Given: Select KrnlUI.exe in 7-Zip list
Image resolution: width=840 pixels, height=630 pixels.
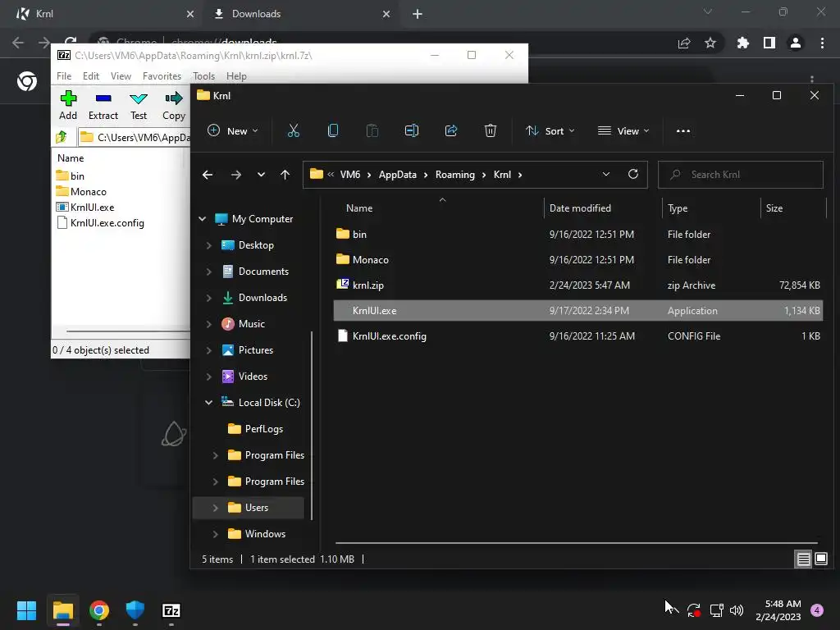Looking at the screenshot, I should [x=92, y=208].
